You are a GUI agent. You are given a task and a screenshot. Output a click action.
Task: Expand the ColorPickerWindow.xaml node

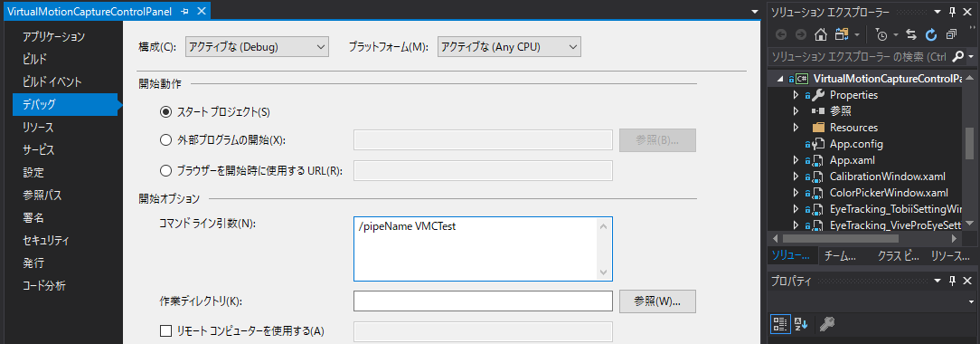pyautogui.click(x=796, y=193)
